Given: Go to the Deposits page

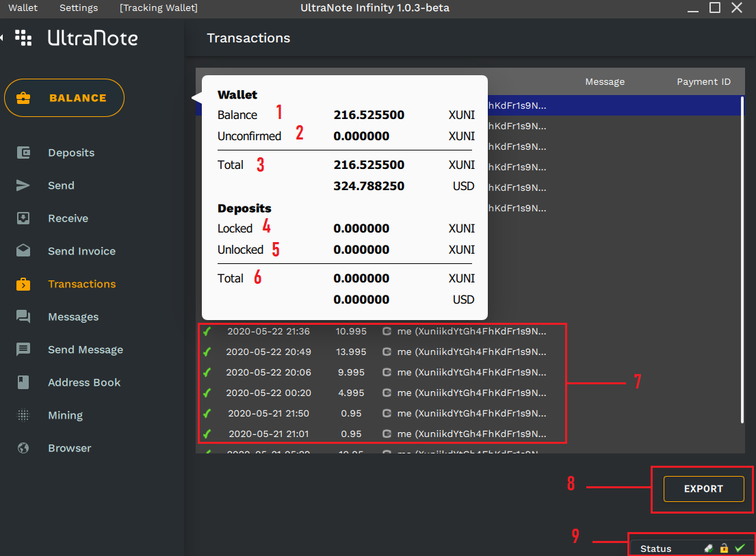Looking at the screenshot, I should 71,153.
